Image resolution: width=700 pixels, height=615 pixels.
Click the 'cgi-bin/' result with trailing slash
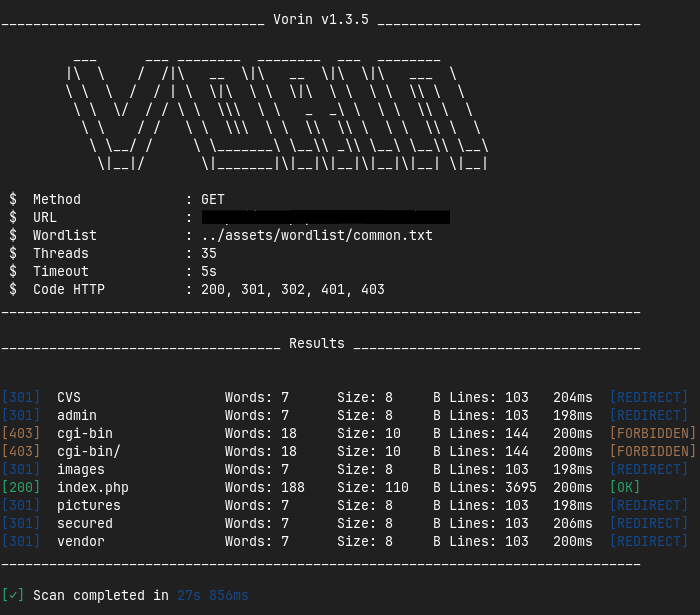point(89,451)
